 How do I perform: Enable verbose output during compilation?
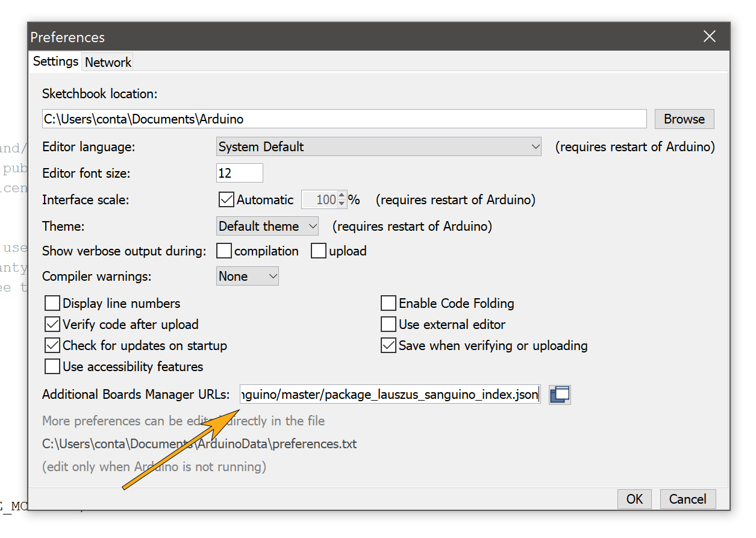(x=223, y=251)
